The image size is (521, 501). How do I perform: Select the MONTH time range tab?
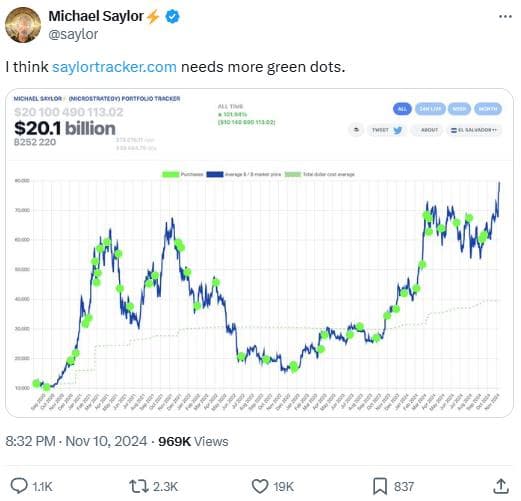pyautogui.click(x=488, y=109)
